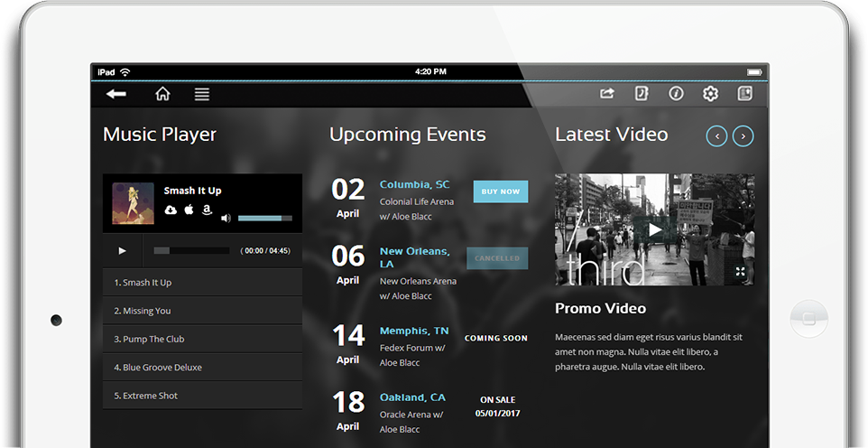Download the track via the cloud icon

171,210
